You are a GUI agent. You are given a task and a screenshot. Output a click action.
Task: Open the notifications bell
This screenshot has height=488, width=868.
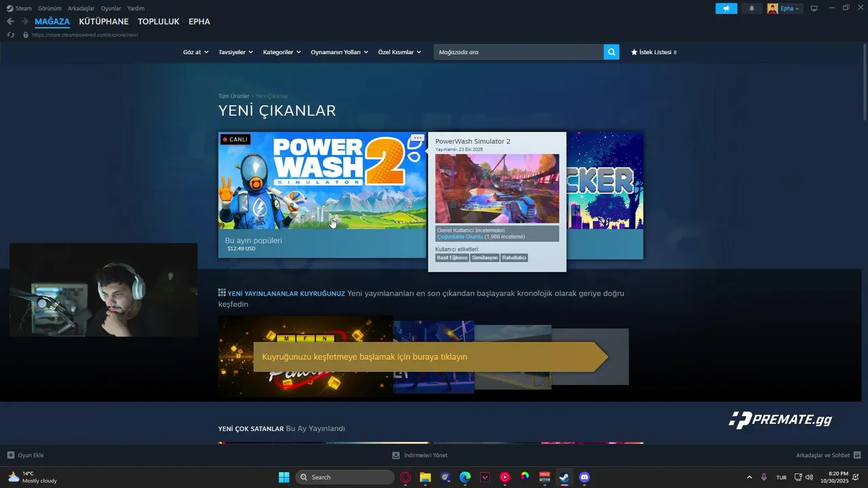[x=751, y=8]
